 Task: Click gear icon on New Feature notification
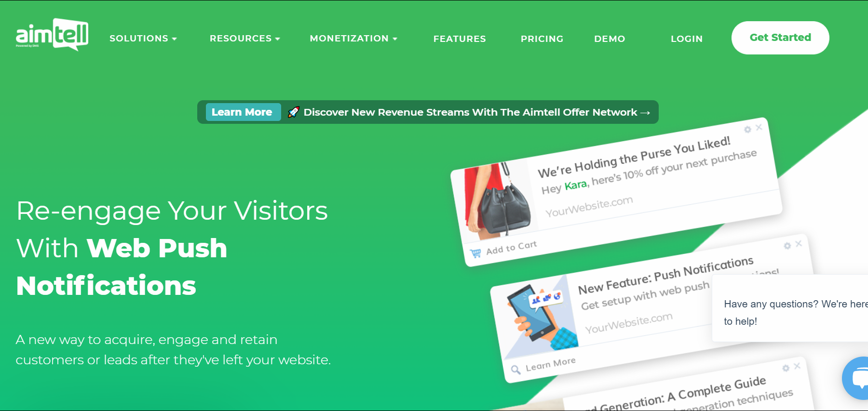pos(787,246)
